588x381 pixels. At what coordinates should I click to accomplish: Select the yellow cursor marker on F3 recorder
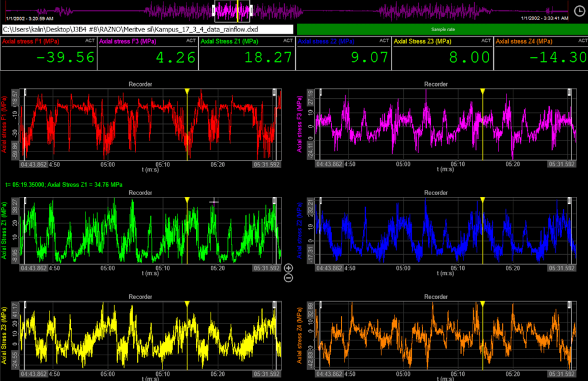pyautogui.click(x=482, y=91)
